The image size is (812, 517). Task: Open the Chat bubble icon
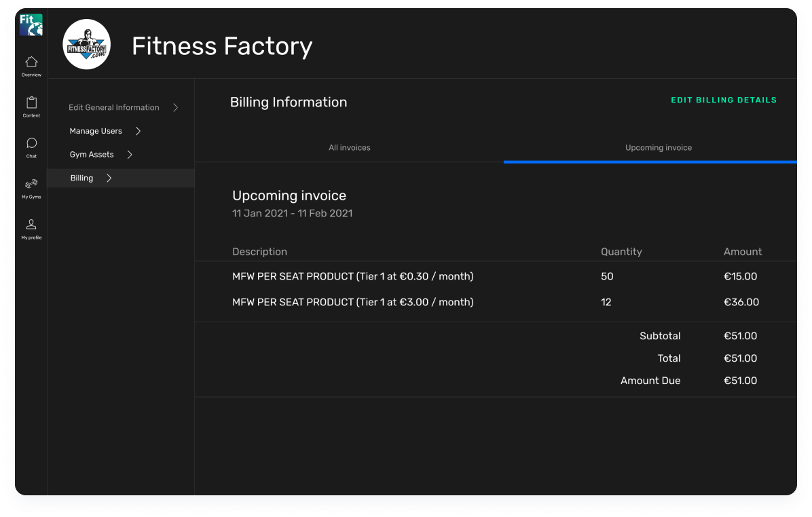click(x=31, y=143)
